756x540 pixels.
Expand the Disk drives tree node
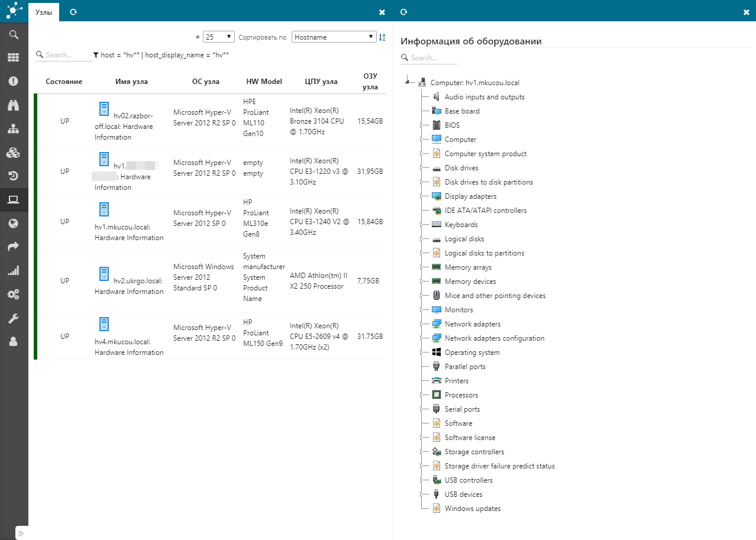click(x=421, y=168)
